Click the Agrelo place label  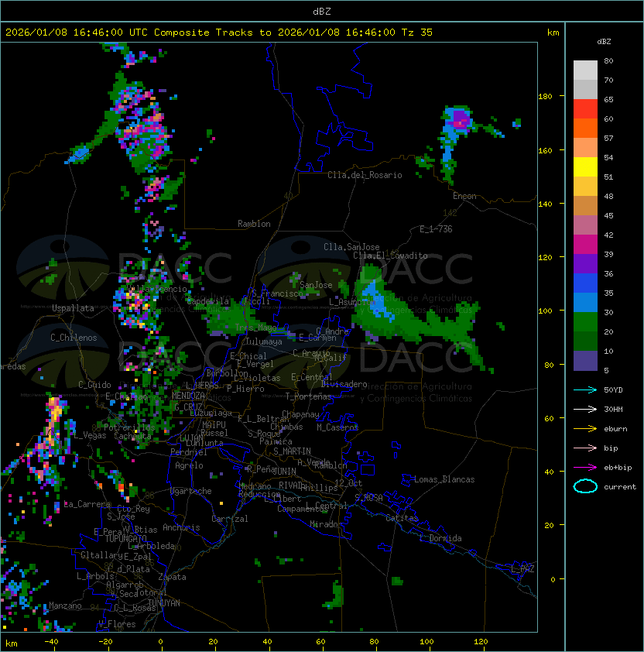[189, 465]
